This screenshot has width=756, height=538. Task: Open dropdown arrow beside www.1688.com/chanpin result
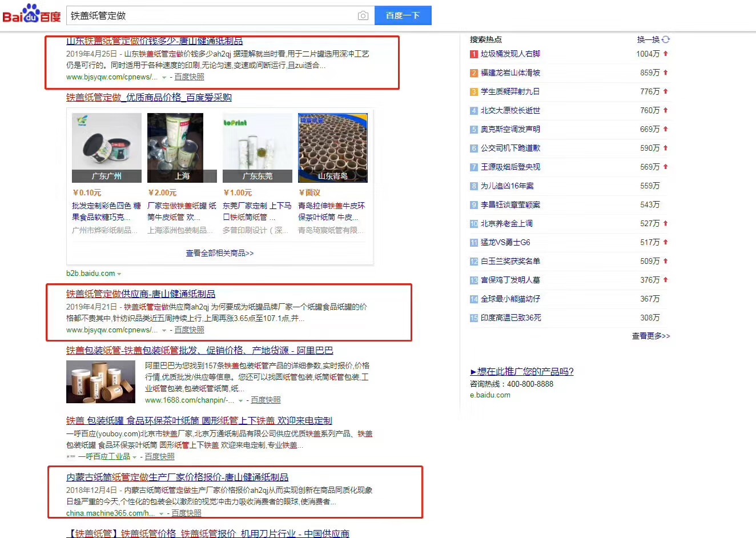tap(240, 401)
